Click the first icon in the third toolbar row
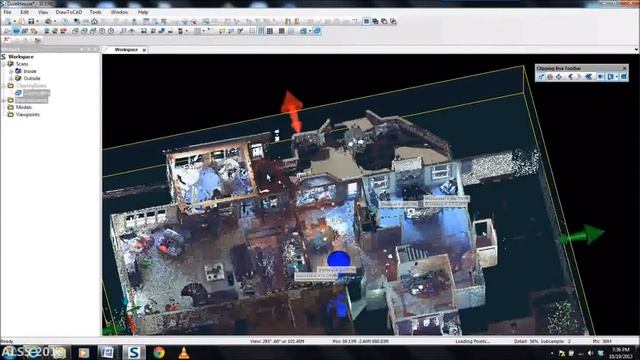Viewport: 640px width, 360px height. tap(7, 40)
